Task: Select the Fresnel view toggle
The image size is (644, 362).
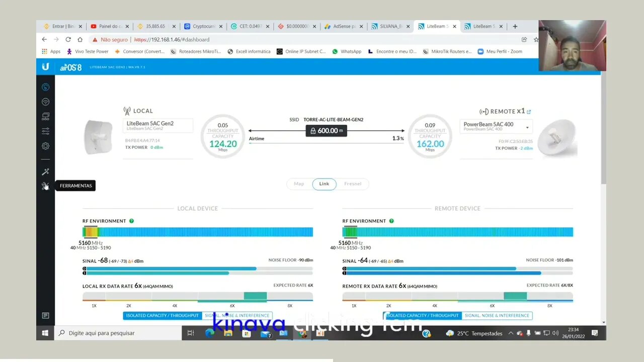Action: (x=353, y=184)
